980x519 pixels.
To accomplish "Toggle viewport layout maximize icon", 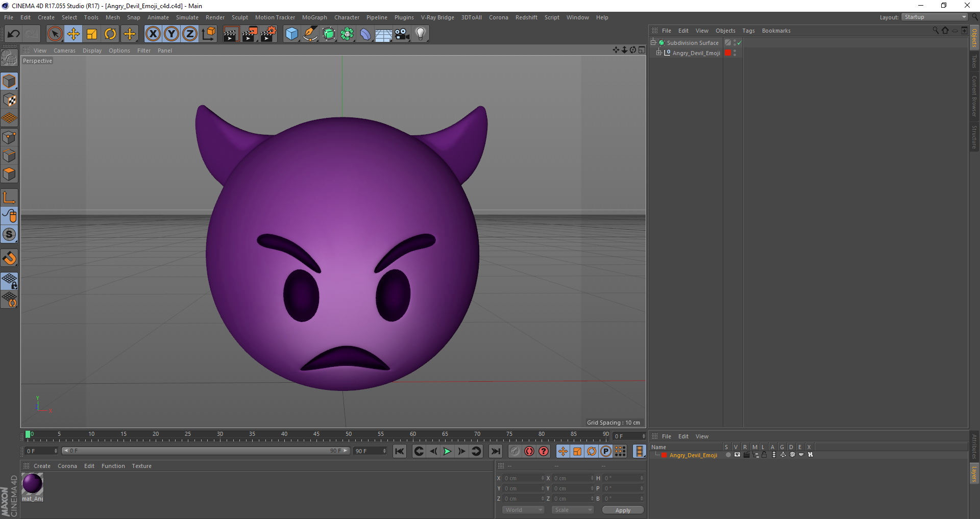I will tap(642, 50).
